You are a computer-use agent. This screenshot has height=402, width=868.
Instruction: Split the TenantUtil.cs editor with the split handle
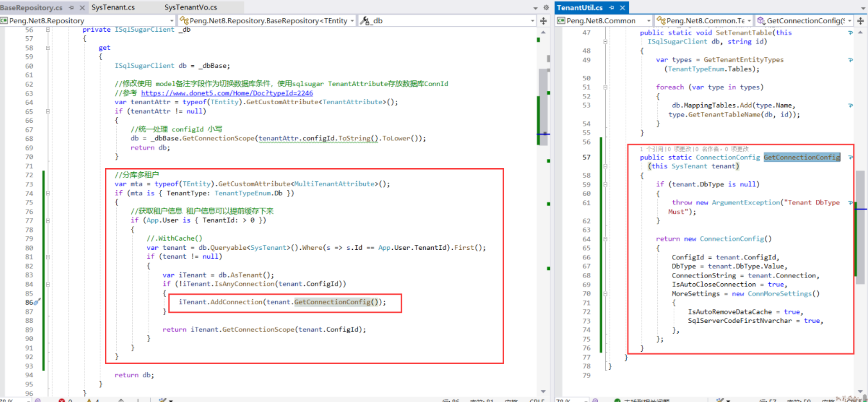tap(860, 21)
